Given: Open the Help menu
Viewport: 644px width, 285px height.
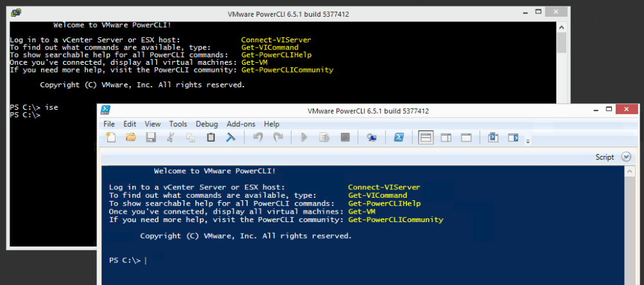Looking at the screenshot, I should point(272,124).
